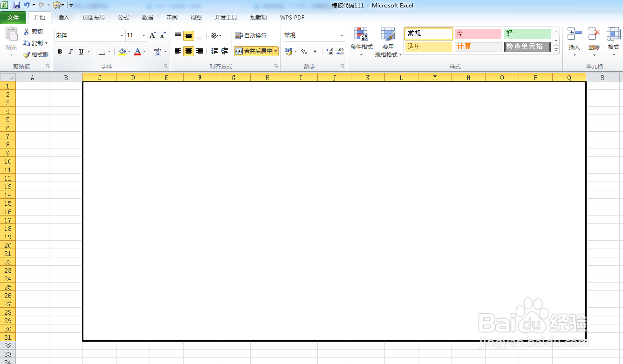Apply the yellow 适中 (Neutral) style swatch
This screenshot has width=623, height=364.
(x=429, y=47)
